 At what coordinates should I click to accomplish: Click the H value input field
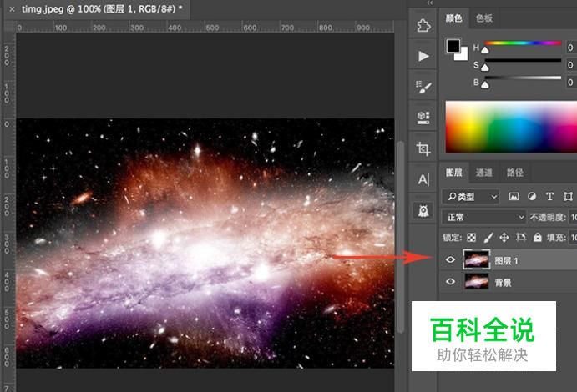[x=571, y=48]
